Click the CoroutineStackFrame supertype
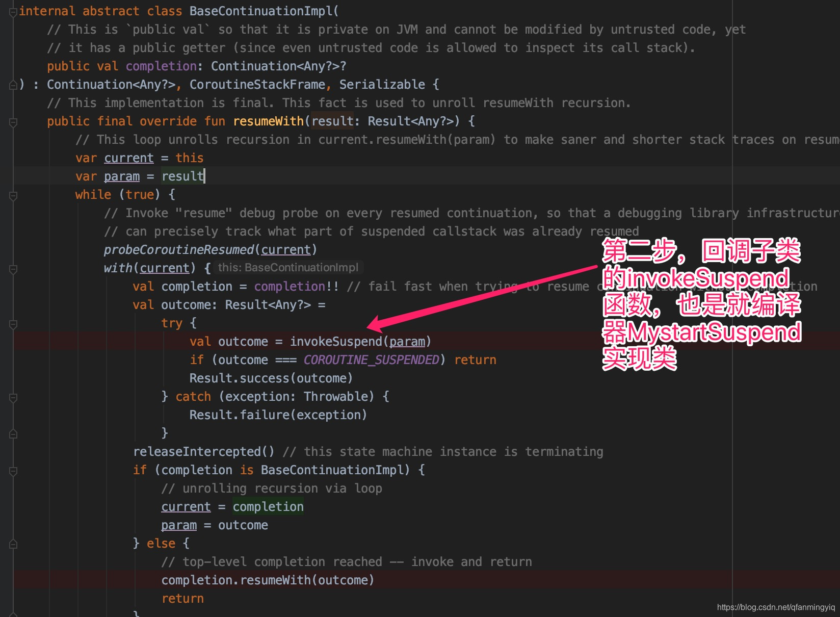840x617 pixels. coord(257,85)
